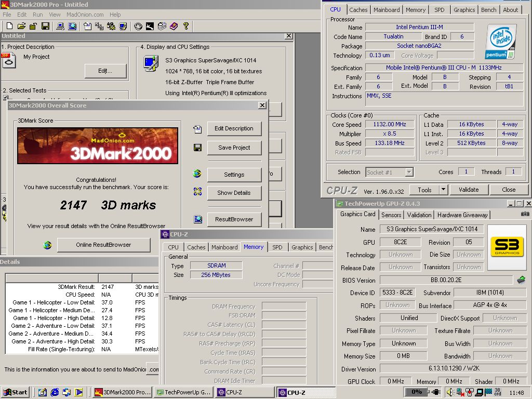Click the edit description toolbar icon
This screenshot has height=399, width=532.
coord(87,26)
